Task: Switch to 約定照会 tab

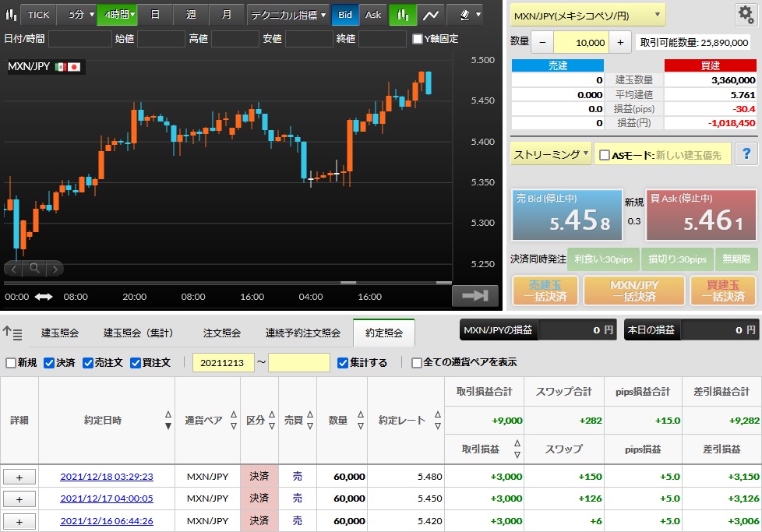Action: coord(384,333)
